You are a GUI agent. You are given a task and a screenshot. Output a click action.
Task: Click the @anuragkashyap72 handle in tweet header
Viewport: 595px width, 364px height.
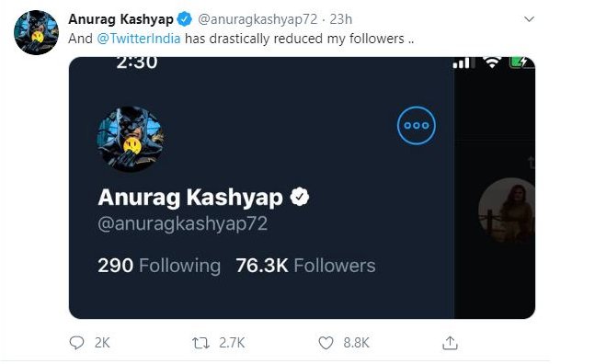[257, 19]
